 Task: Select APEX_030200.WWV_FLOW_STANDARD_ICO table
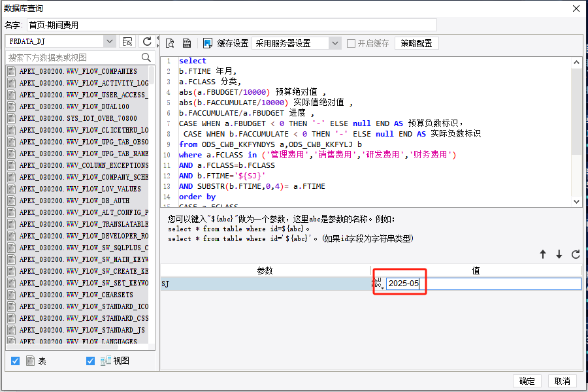(84, 306)
